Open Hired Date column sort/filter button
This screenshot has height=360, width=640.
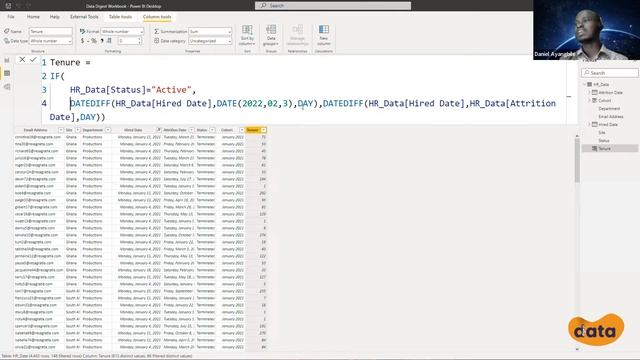[x=159, y=130]
